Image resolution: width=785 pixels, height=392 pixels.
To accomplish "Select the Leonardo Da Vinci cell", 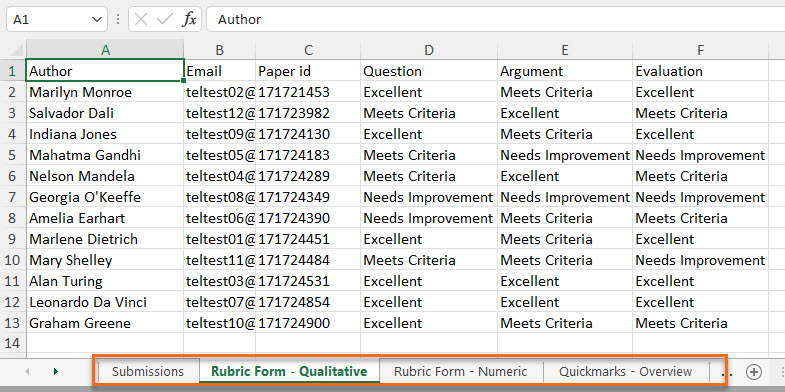I will [105, 302].
